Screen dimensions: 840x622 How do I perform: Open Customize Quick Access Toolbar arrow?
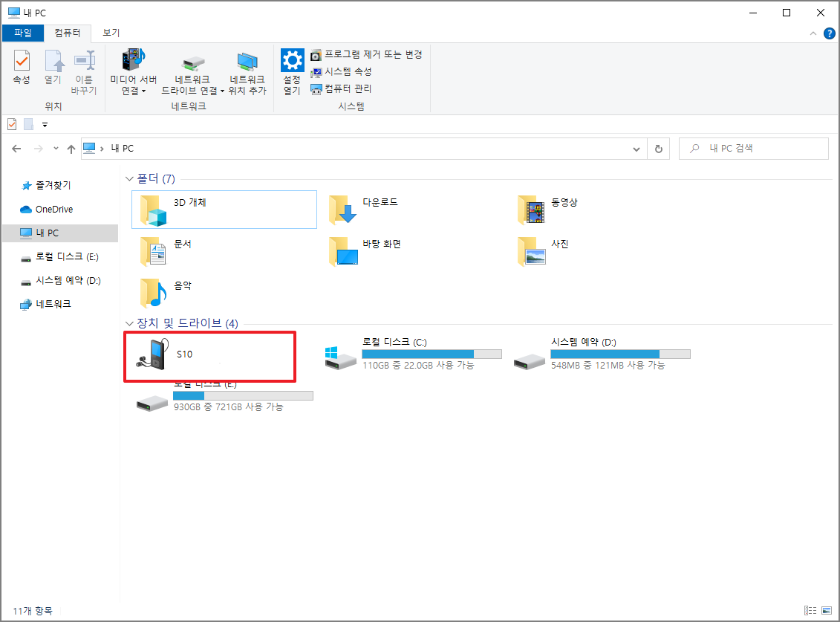45,125
